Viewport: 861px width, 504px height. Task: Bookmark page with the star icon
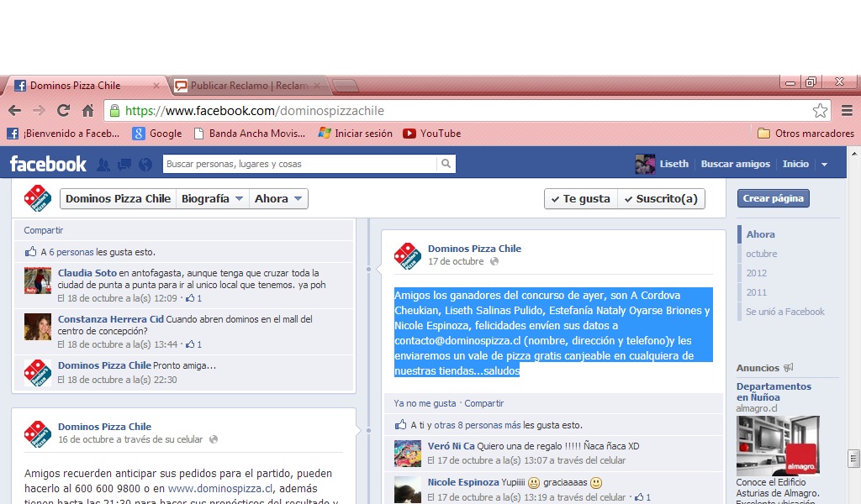820,111
